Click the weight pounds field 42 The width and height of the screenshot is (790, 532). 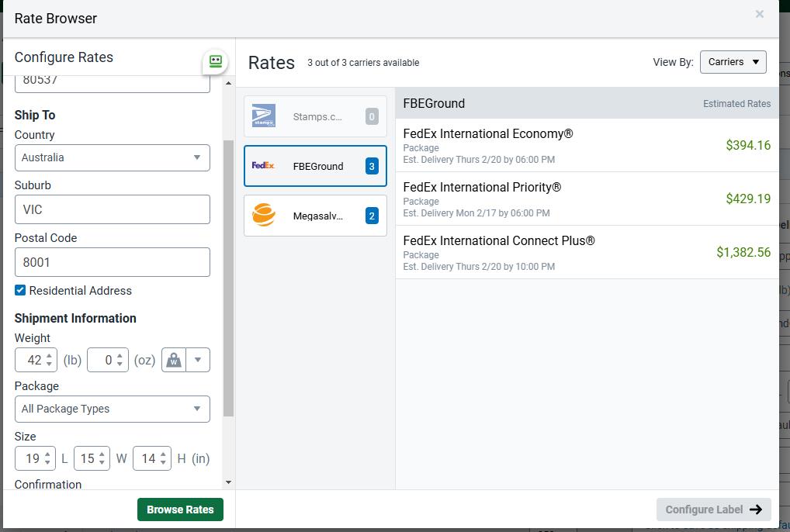[x=36, y=360]
